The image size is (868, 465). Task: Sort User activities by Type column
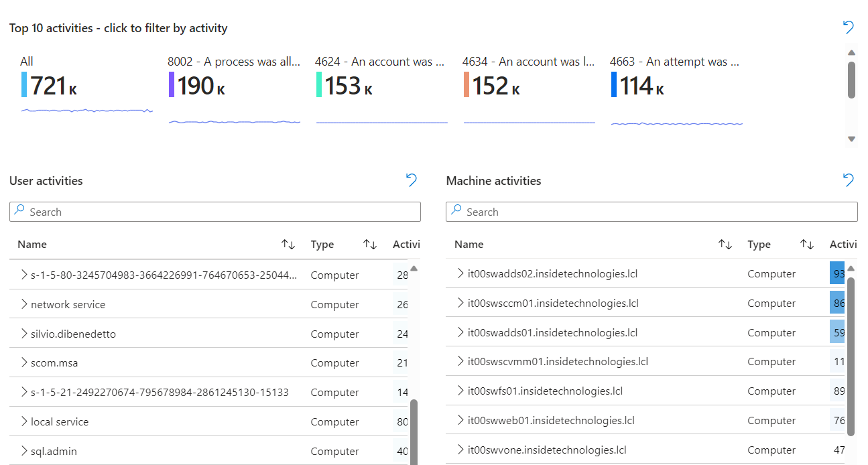(370, 245)
